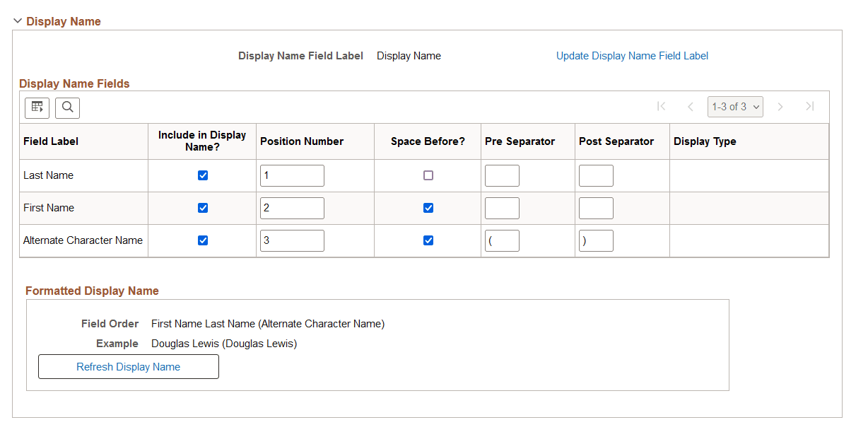
Task: Open the 1-3 of 3 row range dropdown
Action: 735,106
